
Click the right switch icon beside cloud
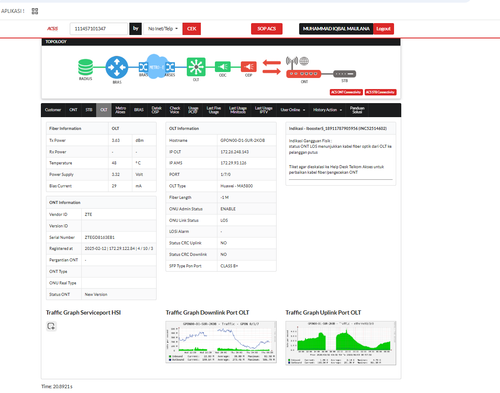(x=170, y=67)
